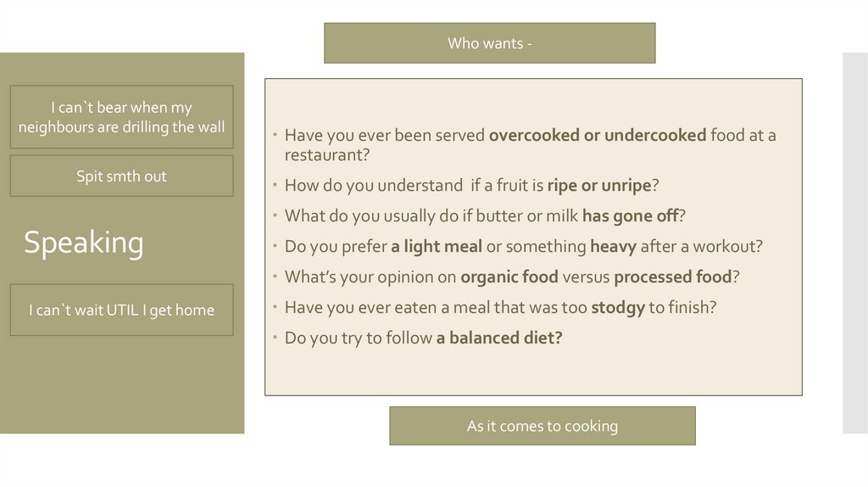868x487 pixels.
Task: Click the bold word "stodgy"
Action: (617, 307)
